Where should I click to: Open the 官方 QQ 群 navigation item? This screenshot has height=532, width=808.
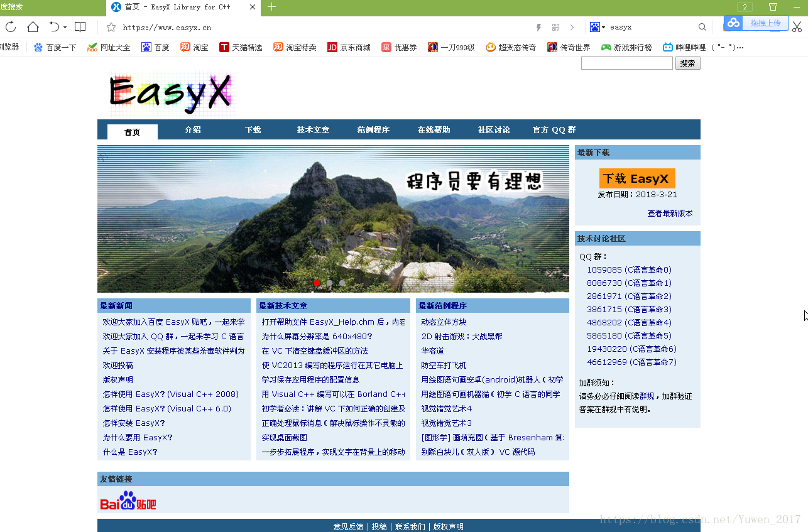554,130
